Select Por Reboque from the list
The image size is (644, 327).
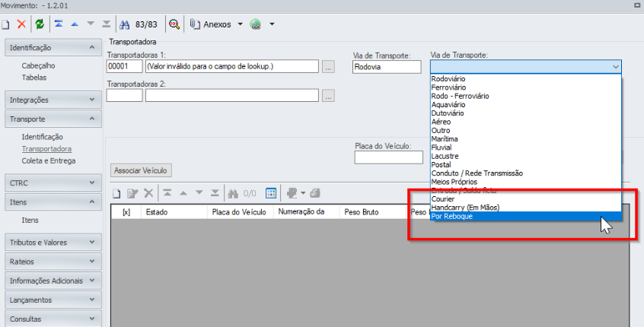click(x=526, y=216)
